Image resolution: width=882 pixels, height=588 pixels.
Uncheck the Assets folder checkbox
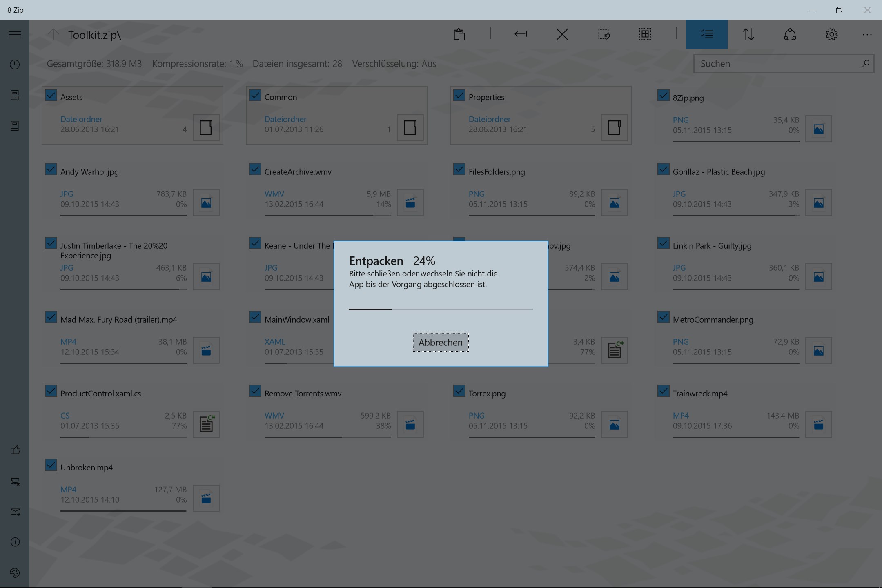coord(51,95)
